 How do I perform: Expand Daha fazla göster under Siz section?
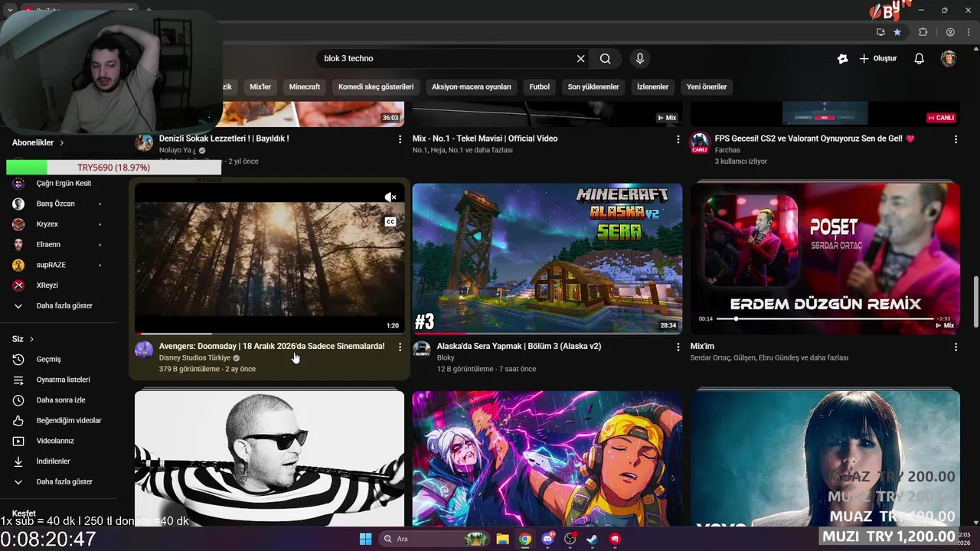point(58,481)
